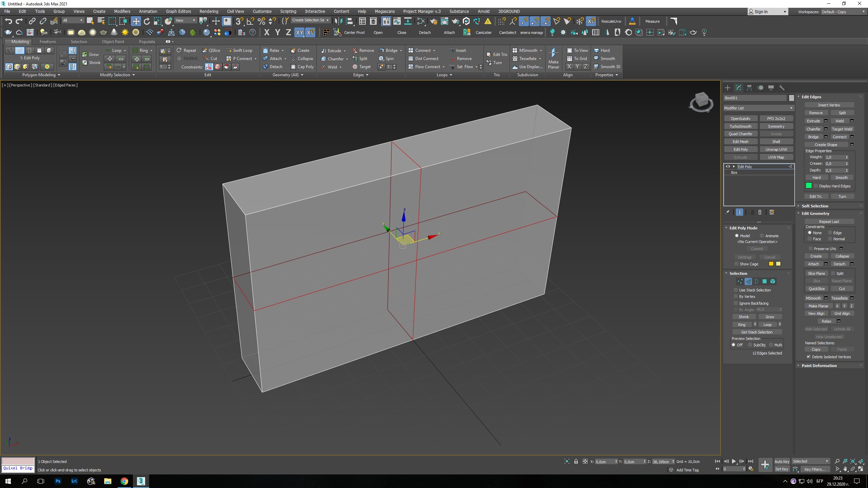Open the Rendering menu
The width and height of the screenshot is (868, 488).
point(209,12)
